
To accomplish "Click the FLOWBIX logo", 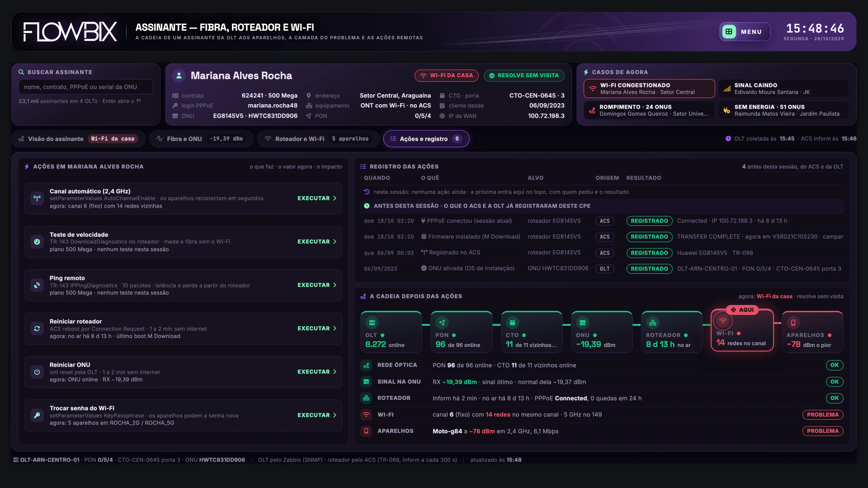I will [70, 32].
